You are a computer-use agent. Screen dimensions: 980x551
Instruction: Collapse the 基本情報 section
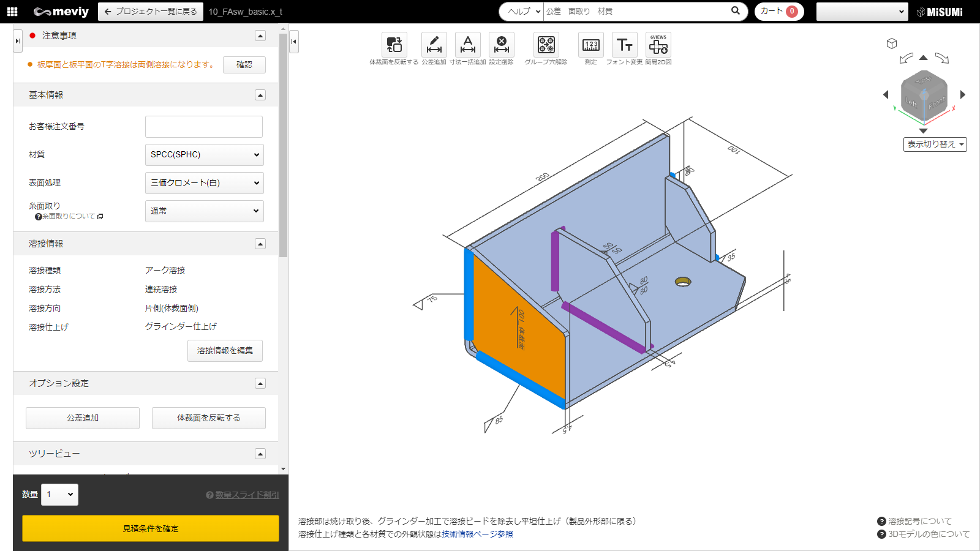tap(260, 95)
